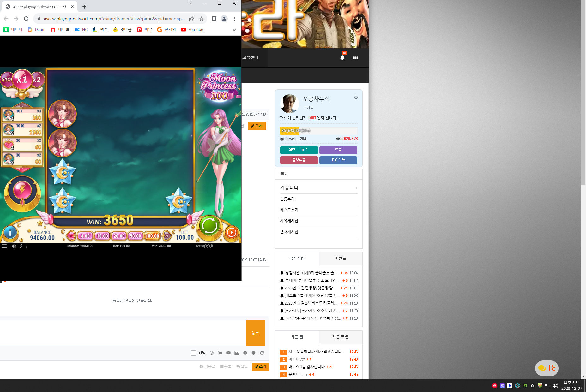Mute the game sound speaker icon
This screenshot has height=392, width=586.
(x=14, y=246)
